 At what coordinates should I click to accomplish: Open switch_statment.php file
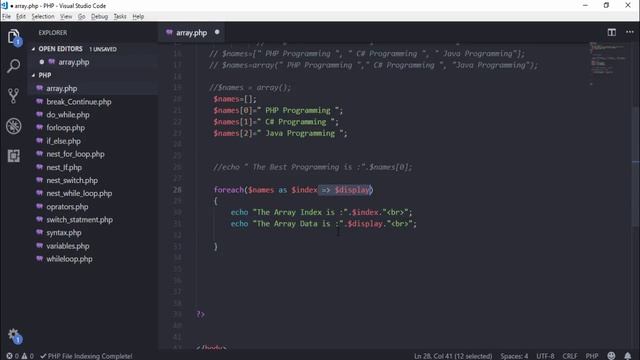(80, 220)
